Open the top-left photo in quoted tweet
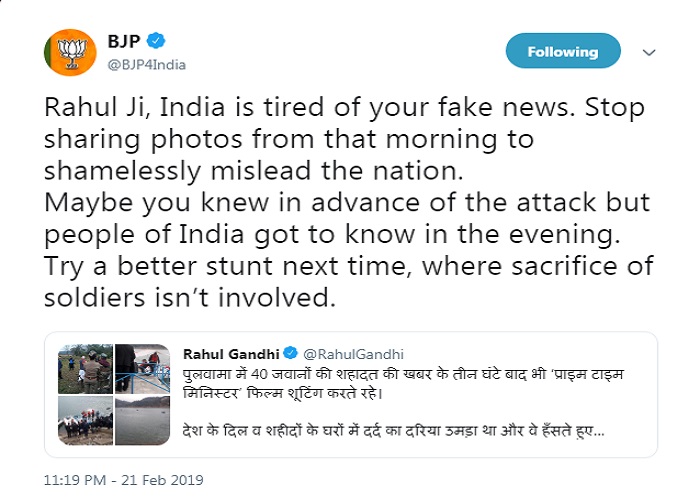The height and width of the screenshot is (500, 700). [x=86, y=370]
